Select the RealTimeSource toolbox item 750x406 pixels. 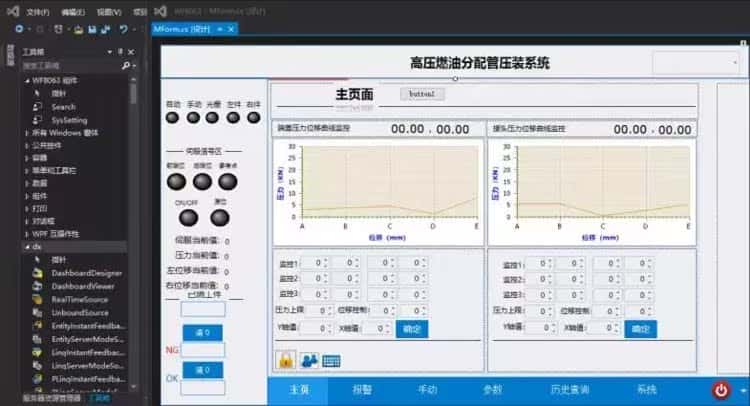point(79,299)
